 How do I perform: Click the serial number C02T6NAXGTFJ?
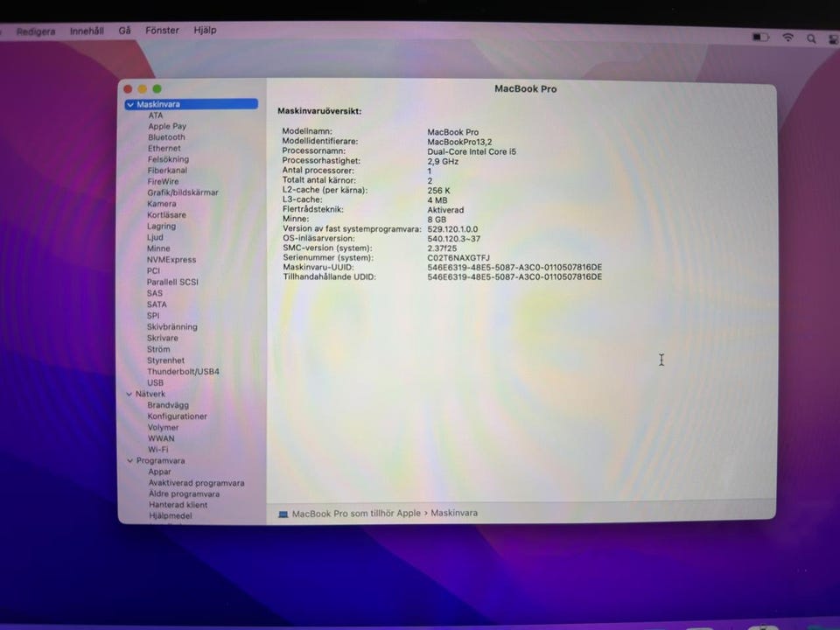(x=458, y=258)
